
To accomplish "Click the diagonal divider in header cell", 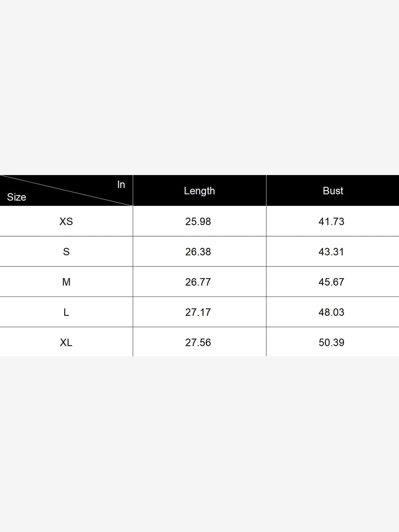I will tap(66, 190).
